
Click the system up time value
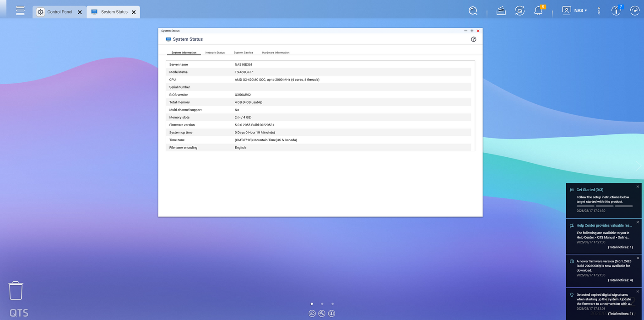click(255, 133)
